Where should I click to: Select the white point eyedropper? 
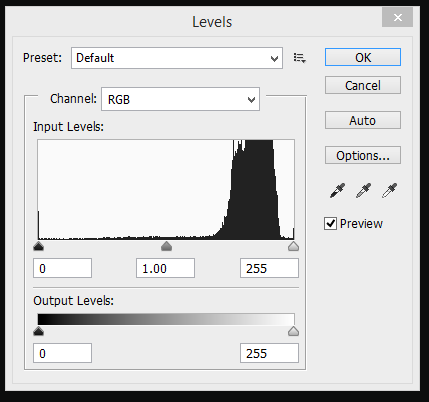click(389, 191)
